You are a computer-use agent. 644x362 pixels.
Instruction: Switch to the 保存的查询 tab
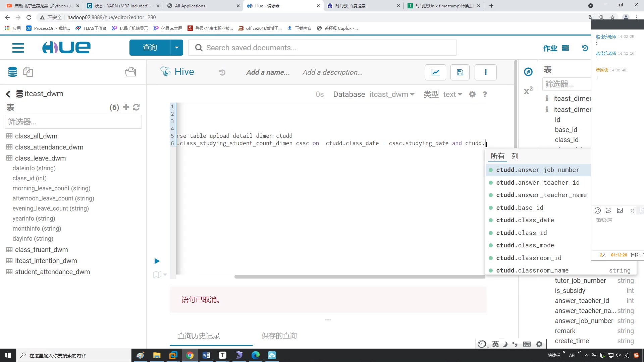click(279, 336)
